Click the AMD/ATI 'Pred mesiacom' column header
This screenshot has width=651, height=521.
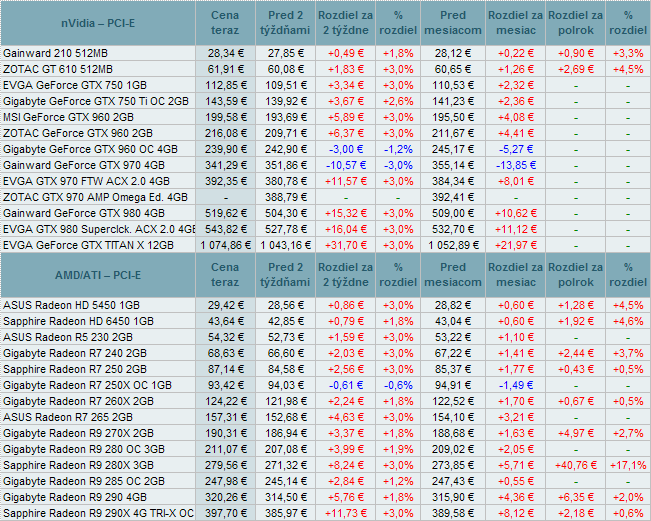[x=453, y=275]
